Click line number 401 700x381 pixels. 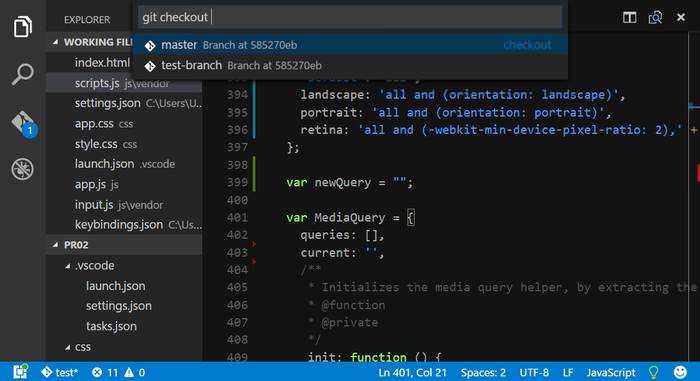237,218
